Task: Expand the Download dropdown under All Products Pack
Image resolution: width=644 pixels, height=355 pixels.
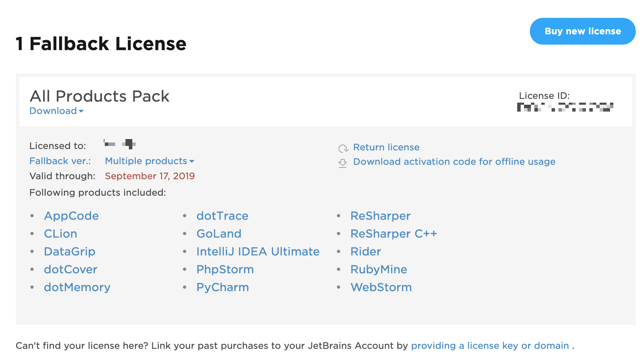Action: click(56, 111)
